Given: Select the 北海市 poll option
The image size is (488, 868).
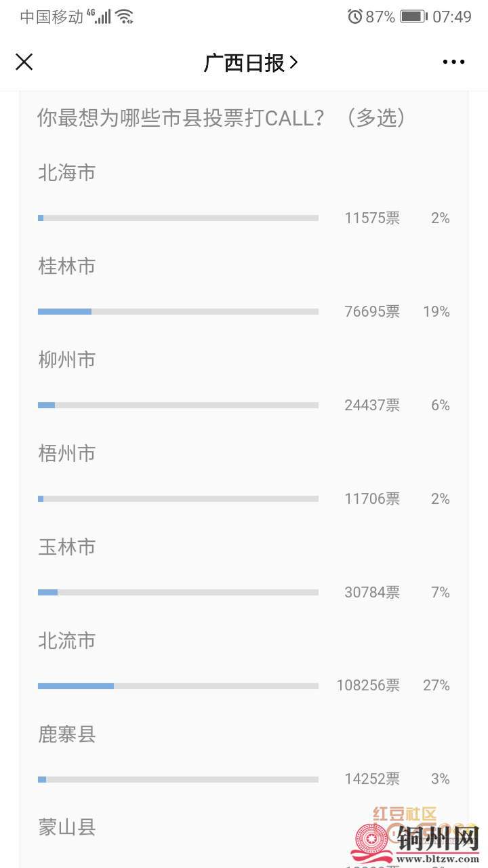Looking at the screenshot, I should click(67, 173).
